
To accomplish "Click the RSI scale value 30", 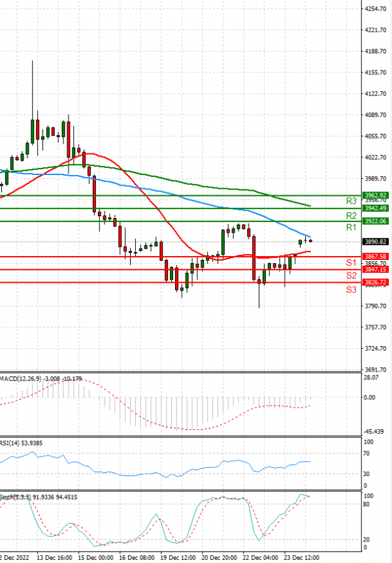I will click(366, 474).
